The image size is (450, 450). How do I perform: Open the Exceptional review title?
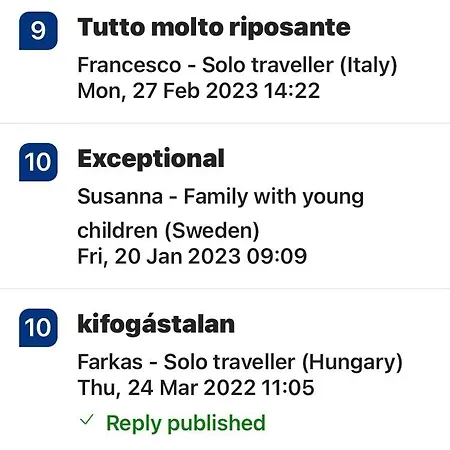click(151, 159)
